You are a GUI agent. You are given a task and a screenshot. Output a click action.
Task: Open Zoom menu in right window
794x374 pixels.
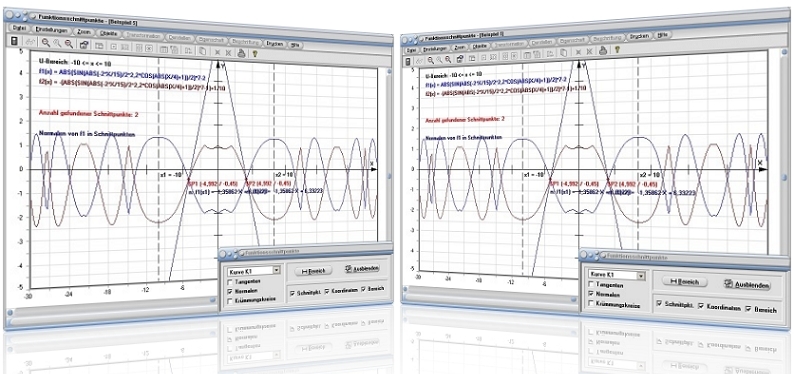pos(459,48)
